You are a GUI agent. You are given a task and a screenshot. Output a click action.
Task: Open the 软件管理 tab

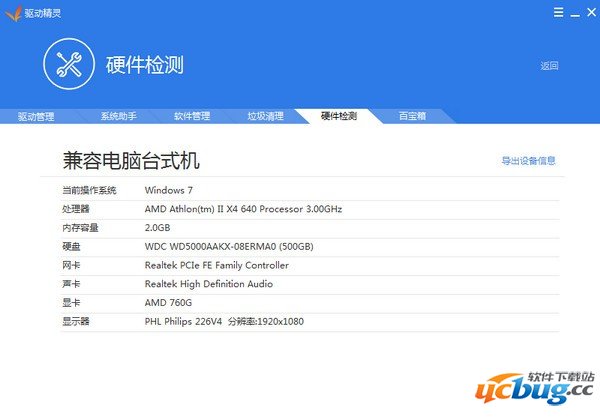pyautogui.click(x=192, y=116)
